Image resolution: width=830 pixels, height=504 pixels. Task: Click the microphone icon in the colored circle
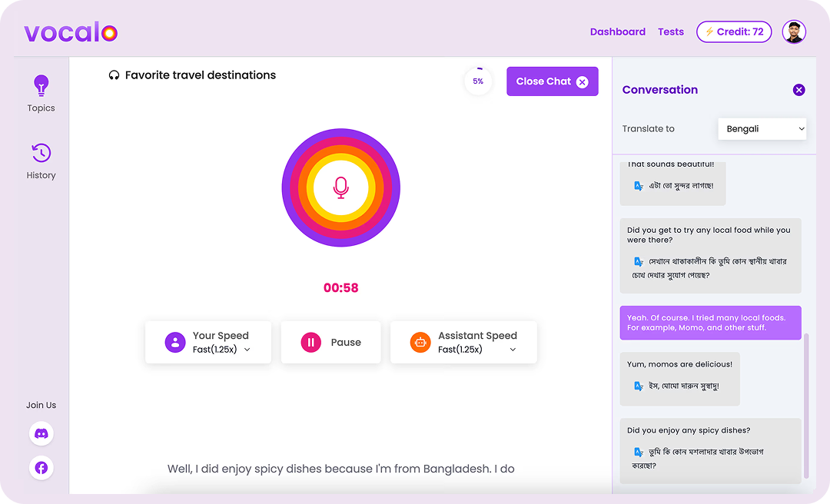(x=341, y=187)
